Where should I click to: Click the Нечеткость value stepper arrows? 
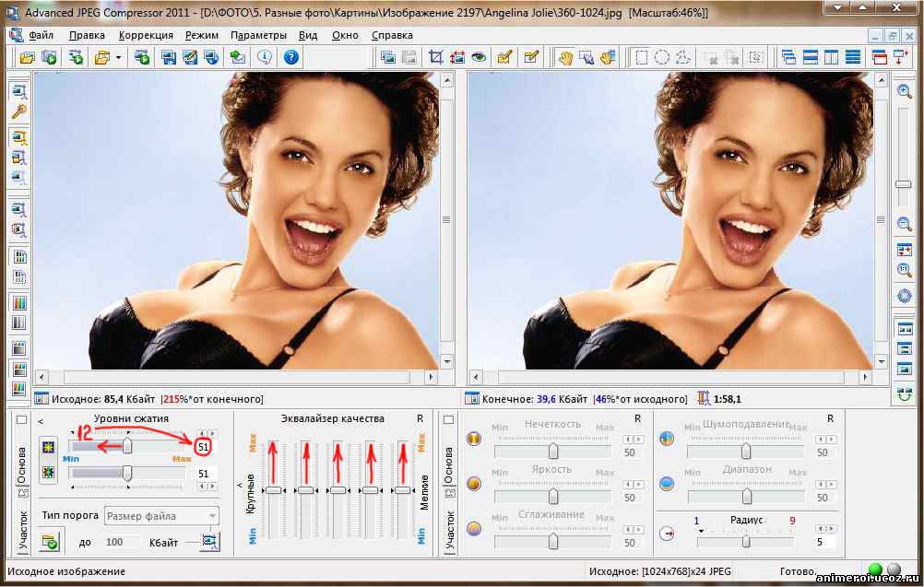(x=633, y=440)
